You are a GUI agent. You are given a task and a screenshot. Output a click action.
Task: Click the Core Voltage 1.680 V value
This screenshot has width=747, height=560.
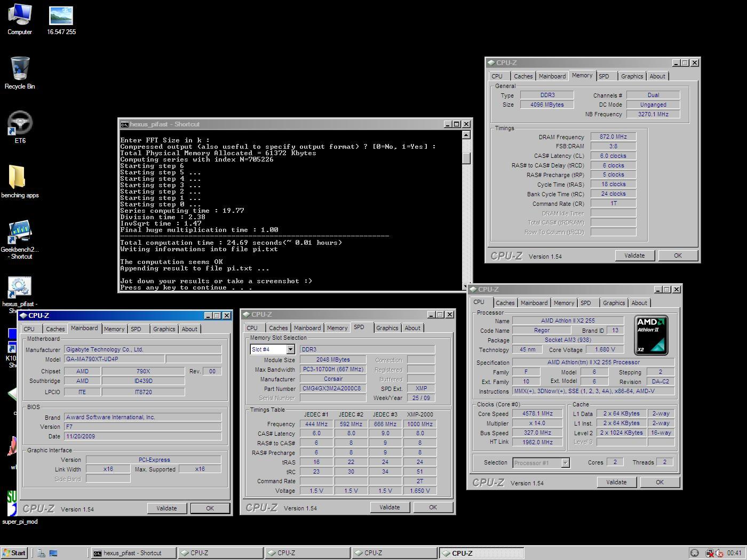tap(604, 349)
